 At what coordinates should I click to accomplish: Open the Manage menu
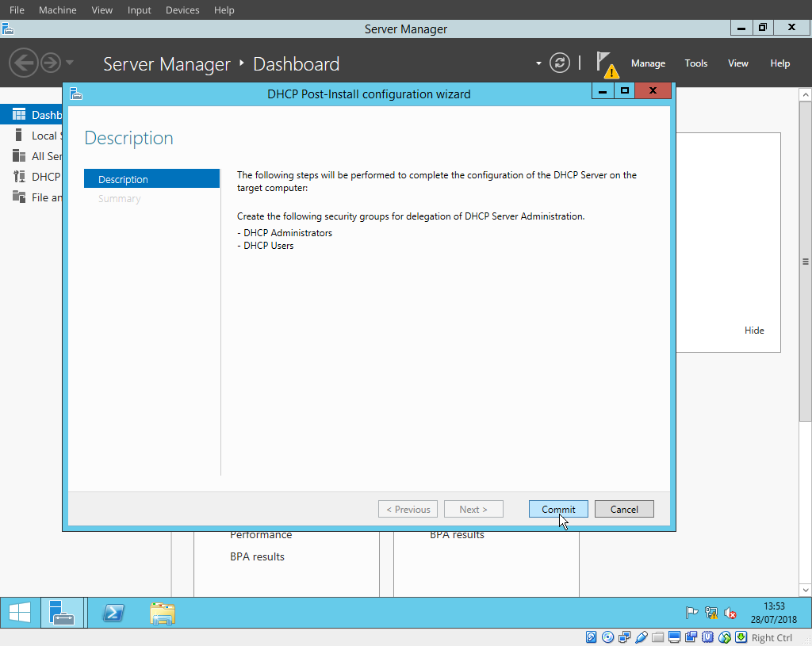[x=648, y=63]
